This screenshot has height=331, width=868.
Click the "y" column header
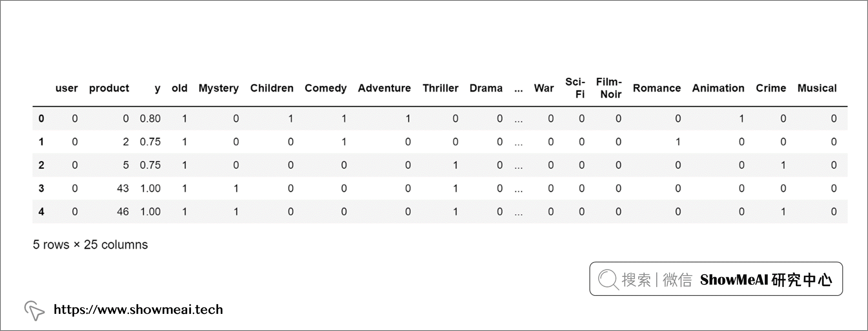coord(157,89)
